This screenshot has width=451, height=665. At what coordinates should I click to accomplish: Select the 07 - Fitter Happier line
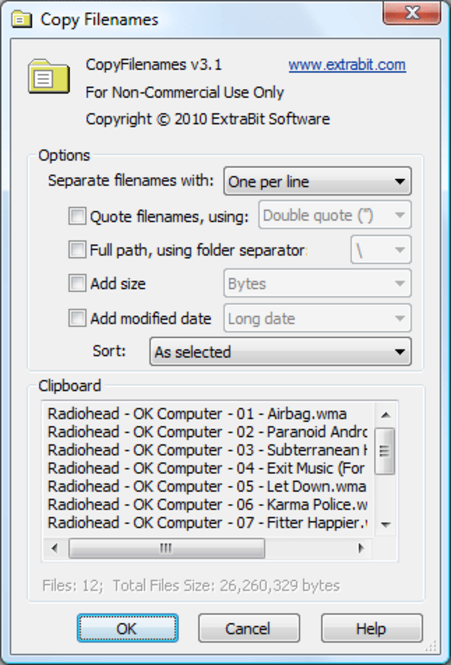click(x=207, y=523)
